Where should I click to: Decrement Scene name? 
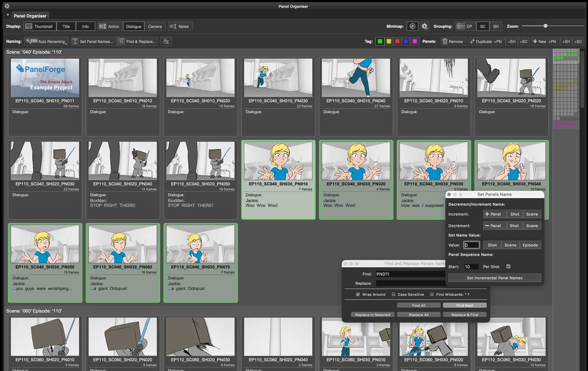[532, 226]
